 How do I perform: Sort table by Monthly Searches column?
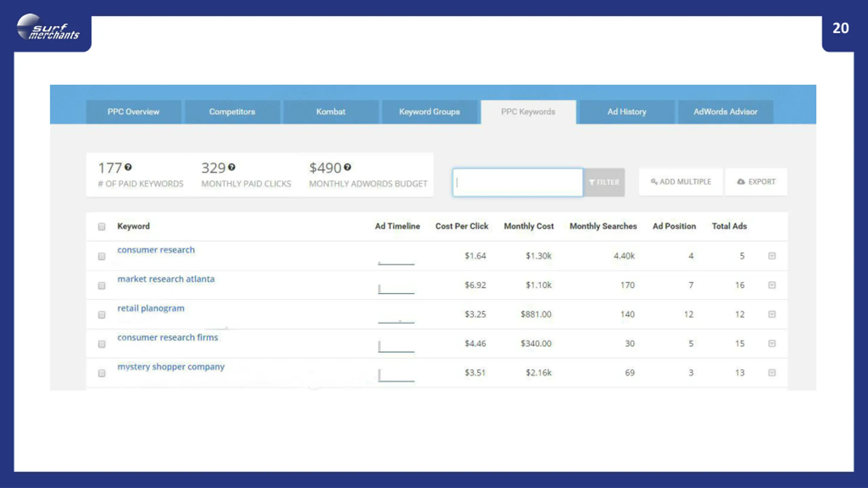pos(603,226)
